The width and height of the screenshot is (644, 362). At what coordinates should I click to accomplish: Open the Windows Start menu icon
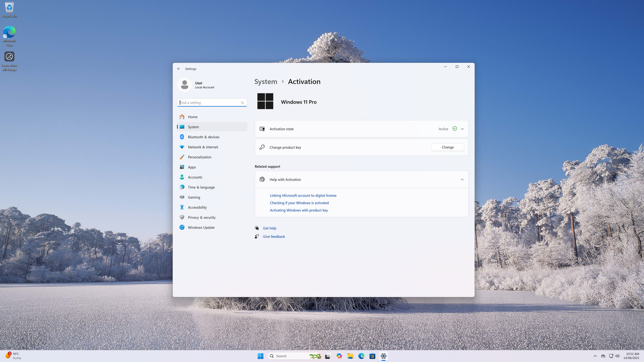point(260,356)
